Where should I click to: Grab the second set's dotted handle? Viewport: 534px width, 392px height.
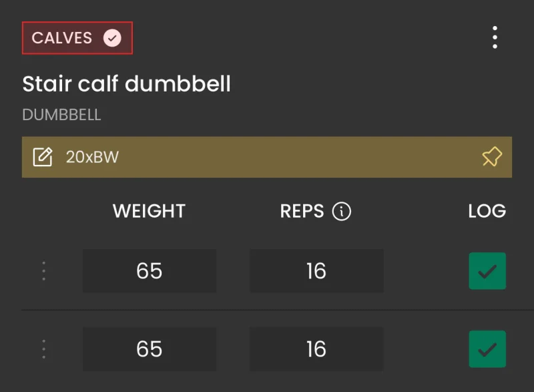coord(43,349)
